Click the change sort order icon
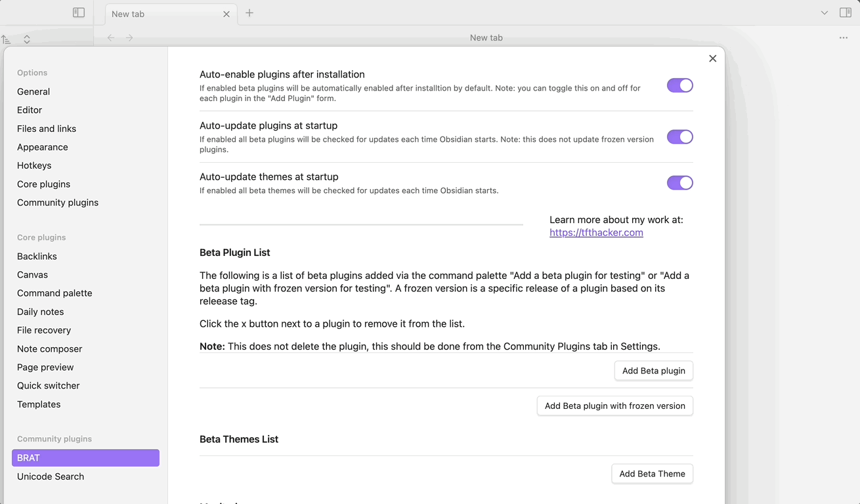The width and height of the screenshot is (860, 504). point(6,39)
